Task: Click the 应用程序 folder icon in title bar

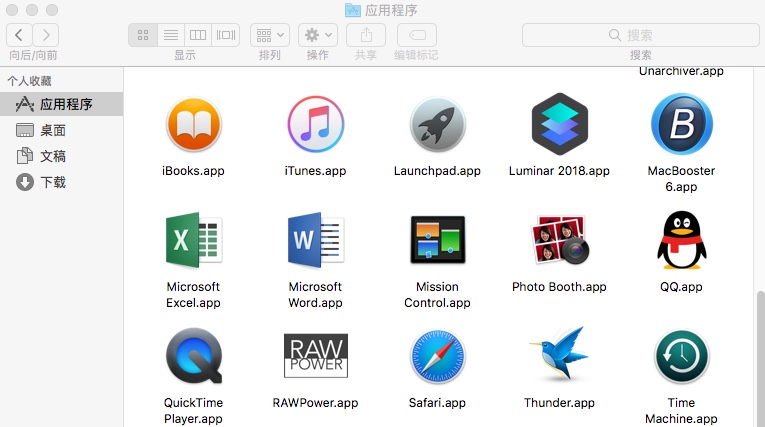Action: tap(353, 10)
